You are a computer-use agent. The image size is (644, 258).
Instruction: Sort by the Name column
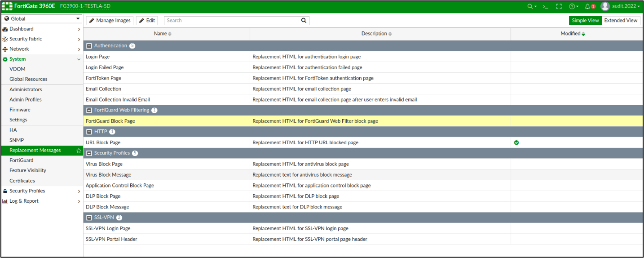tap(167, 34)
